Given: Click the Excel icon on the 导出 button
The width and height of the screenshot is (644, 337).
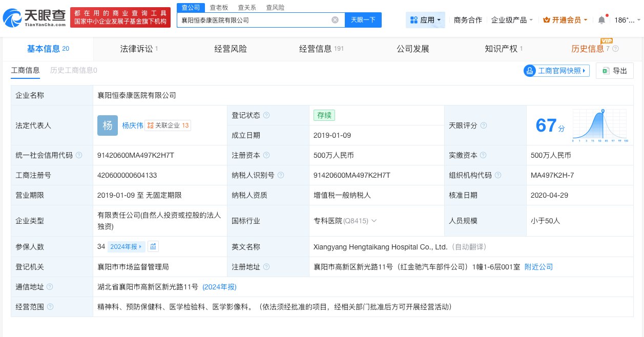Looking at the screenshot, I should [x=606, y=71].
